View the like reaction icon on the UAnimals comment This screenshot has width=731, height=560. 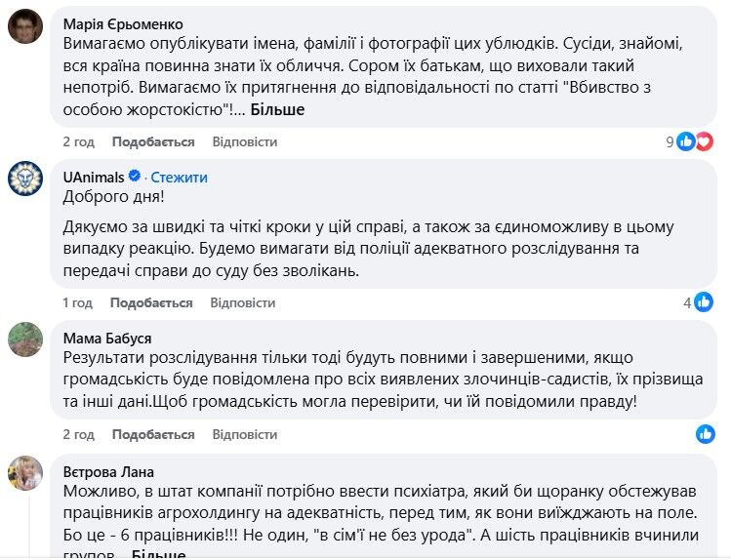(704, 302)
